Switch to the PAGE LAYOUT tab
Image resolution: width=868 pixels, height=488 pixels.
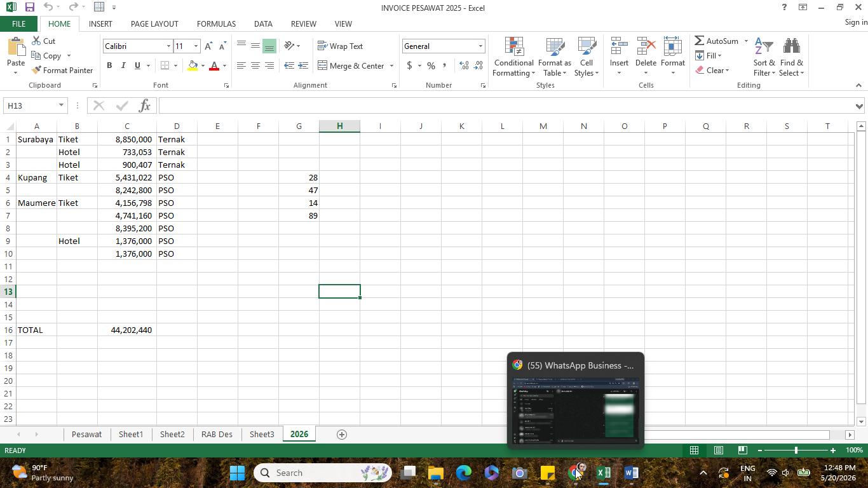pyautogui.click(x=154, y=24)
